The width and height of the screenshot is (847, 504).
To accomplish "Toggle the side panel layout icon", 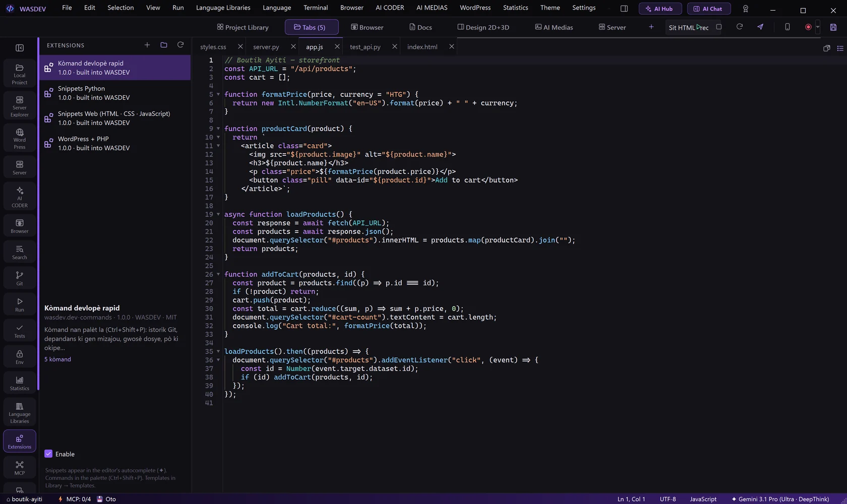I will click(x=624, y=9).
